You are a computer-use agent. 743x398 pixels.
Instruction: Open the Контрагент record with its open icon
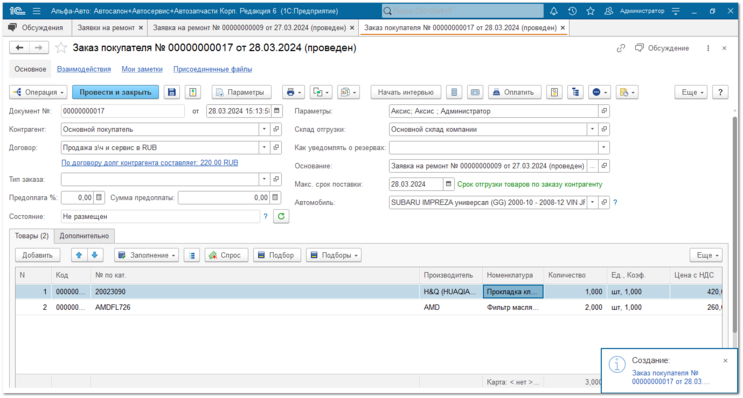pyautogui.click(x=276, y=129)
